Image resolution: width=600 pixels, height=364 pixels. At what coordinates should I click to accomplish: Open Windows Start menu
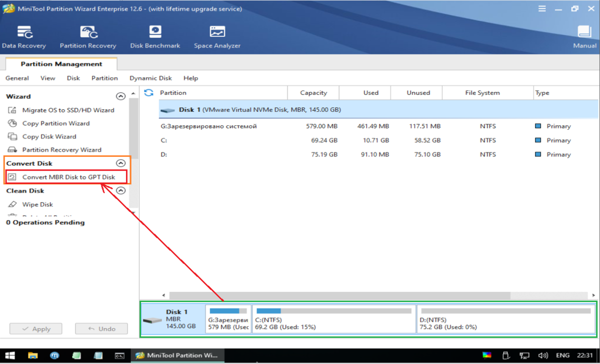(x=10, y=356)
